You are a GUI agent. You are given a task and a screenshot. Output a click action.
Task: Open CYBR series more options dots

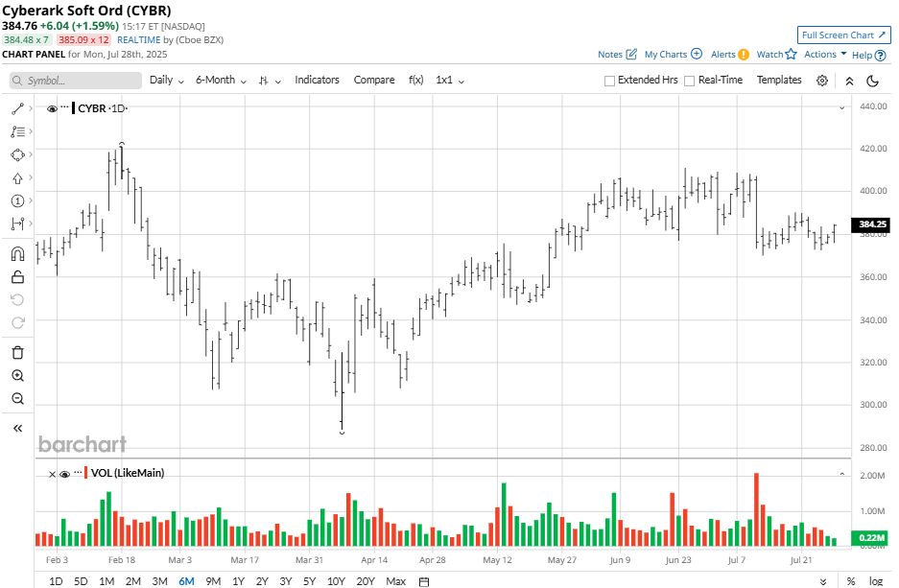(65, 106)
